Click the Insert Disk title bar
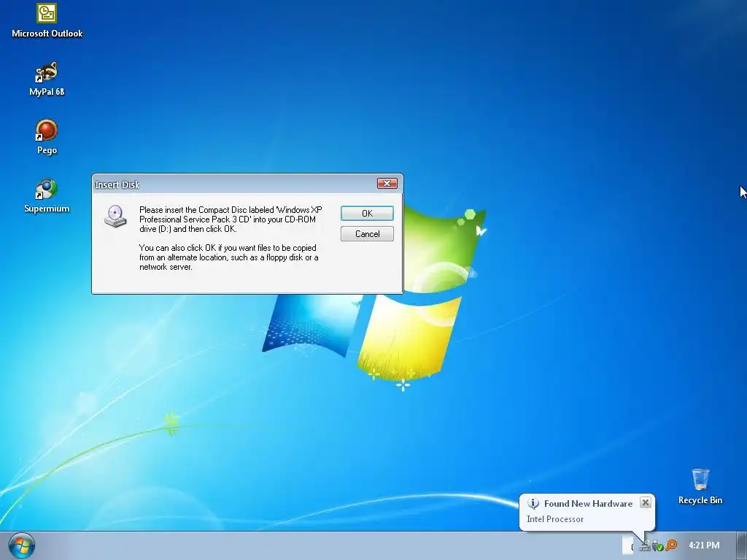Viewport: 747px width, 560px height. [247, 184]
